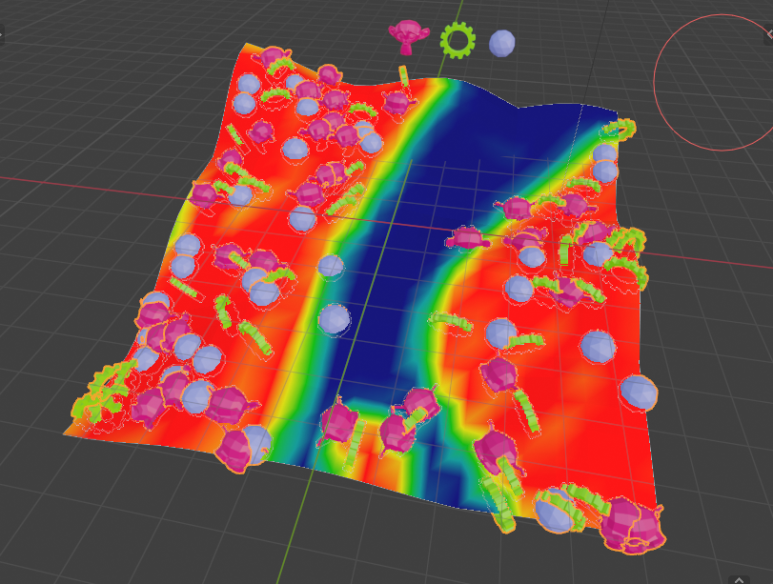773x584 pixels.
Task: Expand the collapsed region chevron at bottom right
Action: [738, 580]
